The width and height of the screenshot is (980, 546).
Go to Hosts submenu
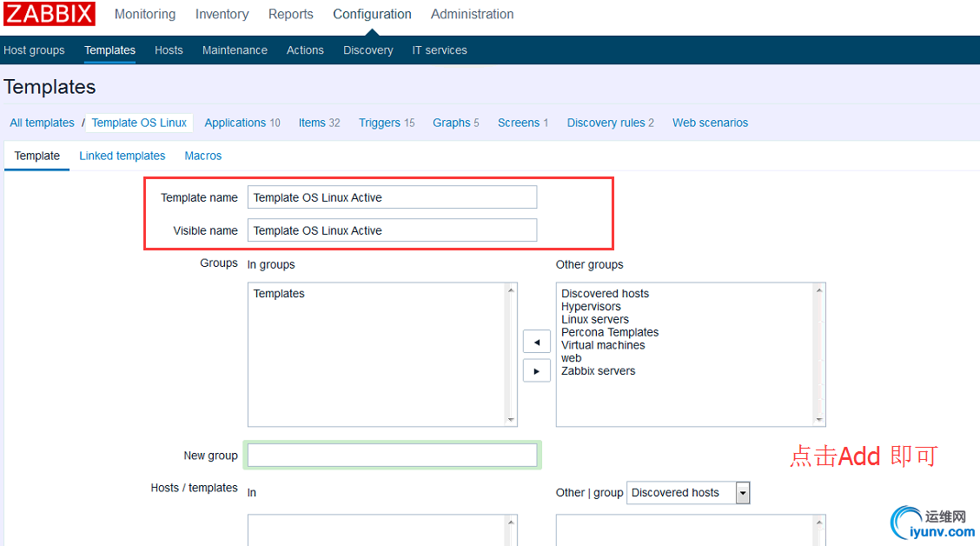click(169, 50)
